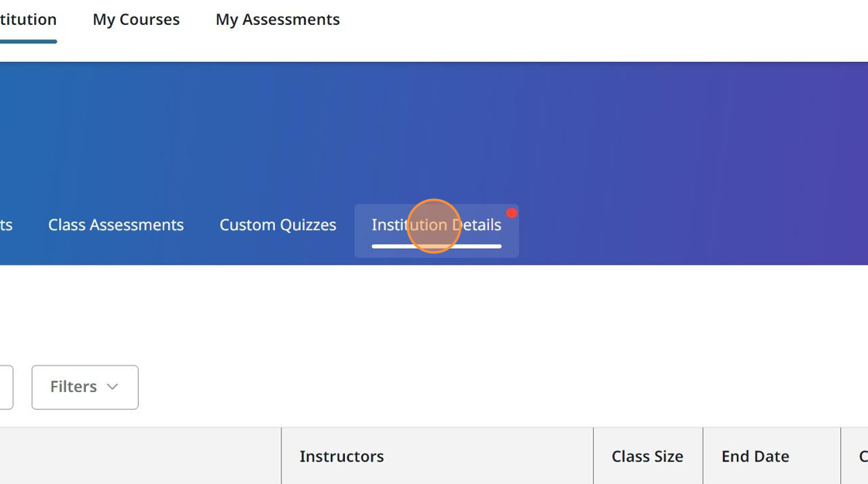Sort the table by Class Size
Viewport: 868px width, 484px height.
pyautogui.click(x=647, y=456)
